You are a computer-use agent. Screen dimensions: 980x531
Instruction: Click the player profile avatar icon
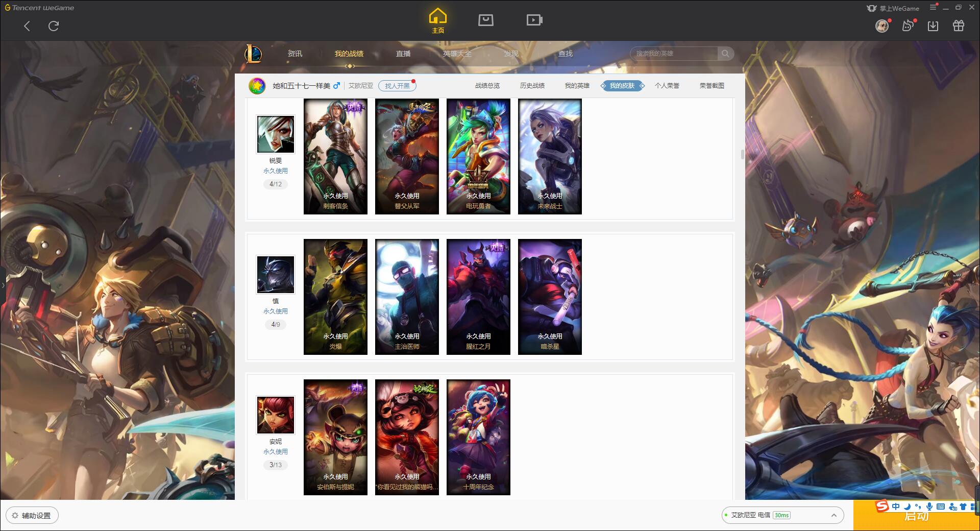pos(257,86)
